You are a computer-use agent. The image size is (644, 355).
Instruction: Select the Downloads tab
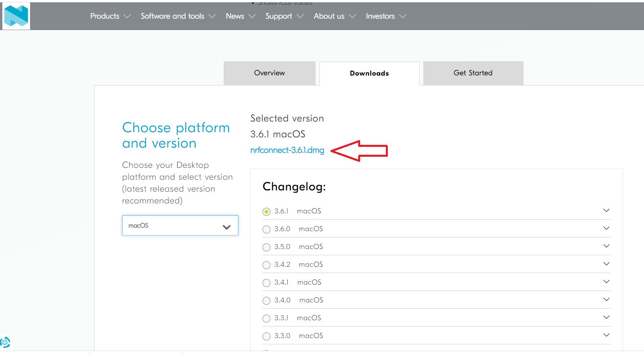pos(369,74)
